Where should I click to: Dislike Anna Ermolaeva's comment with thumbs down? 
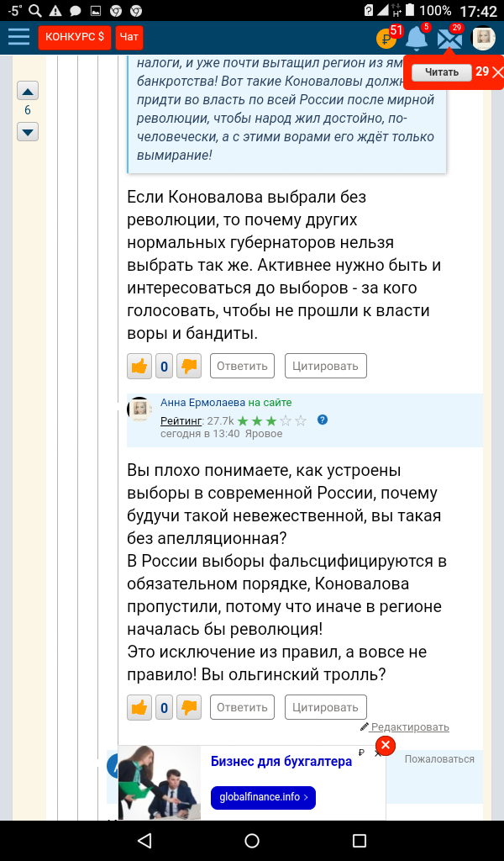[189, 707]
